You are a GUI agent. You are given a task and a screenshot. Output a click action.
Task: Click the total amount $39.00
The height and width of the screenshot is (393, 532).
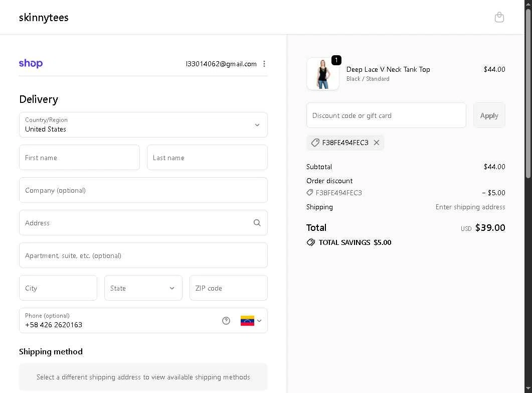coord(490,227)
